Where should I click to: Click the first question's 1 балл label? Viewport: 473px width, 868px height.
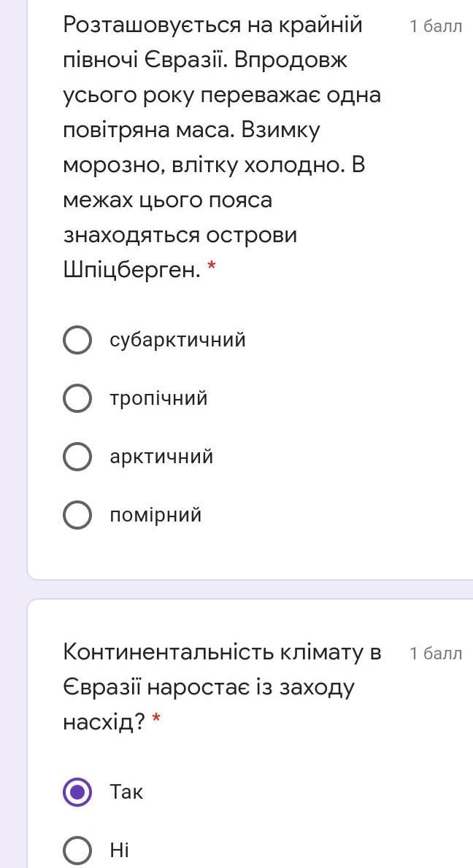coord(436,27)
